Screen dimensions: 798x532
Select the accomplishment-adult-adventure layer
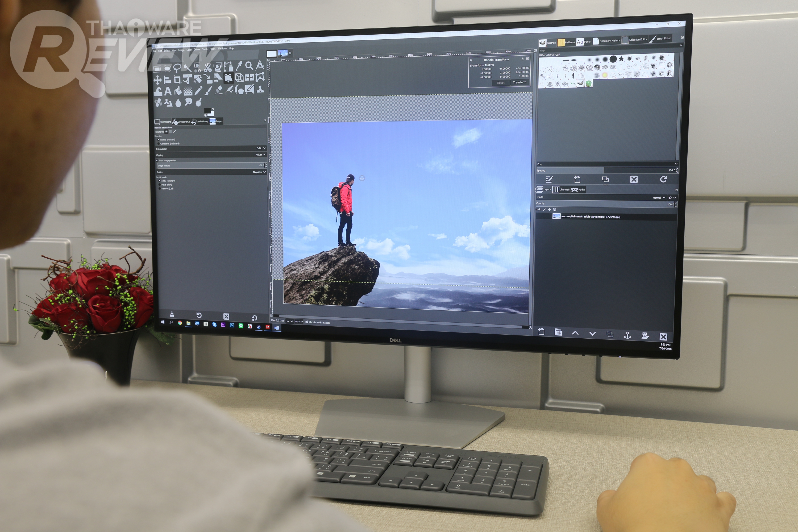click(590, 217)
